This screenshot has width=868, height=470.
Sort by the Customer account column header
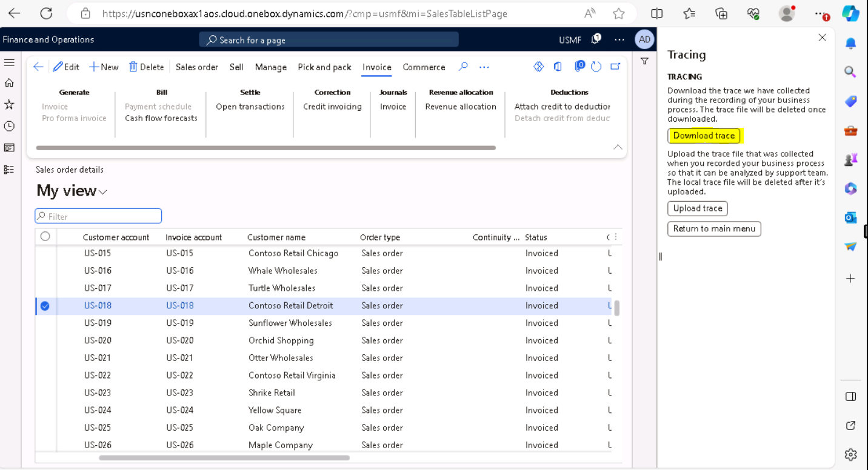(x=116, y=237)
